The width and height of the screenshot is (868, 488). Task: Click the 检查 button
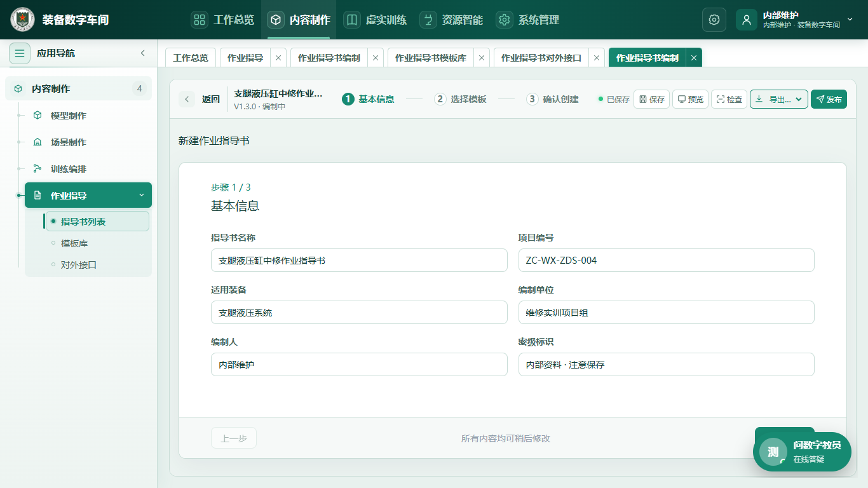(x=729, y=99)
